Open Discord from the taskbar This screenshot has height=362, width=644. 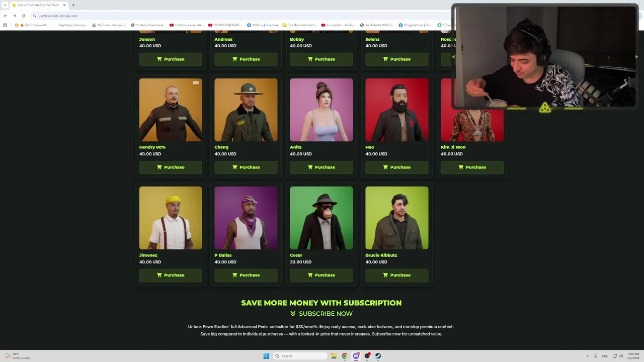coord(356,356)
